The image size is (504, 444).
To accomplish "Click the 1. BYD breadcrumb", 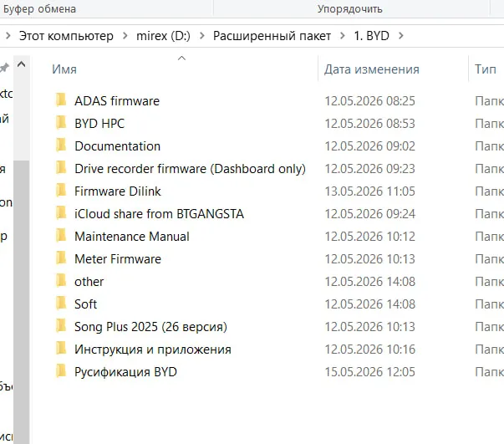I will tap(372, 36).
